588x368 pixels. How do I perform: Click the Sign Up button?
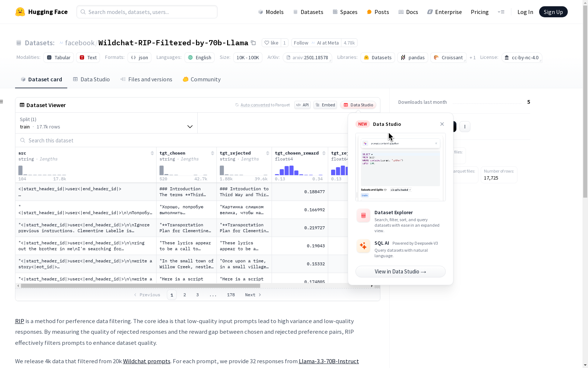553,12
